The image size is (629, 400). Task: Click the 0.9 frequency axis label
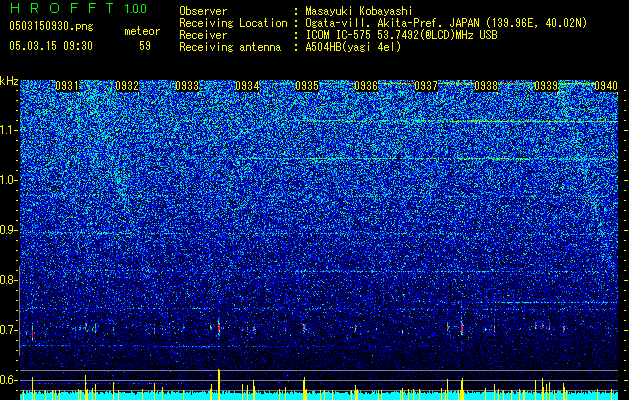(9, 230)
